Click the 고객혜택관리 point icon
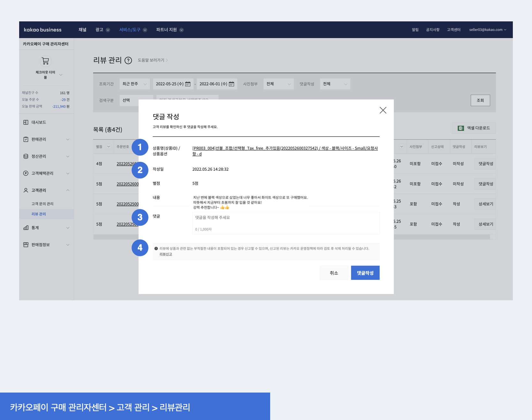Screen dimensions: 532x420 [26, 173]
